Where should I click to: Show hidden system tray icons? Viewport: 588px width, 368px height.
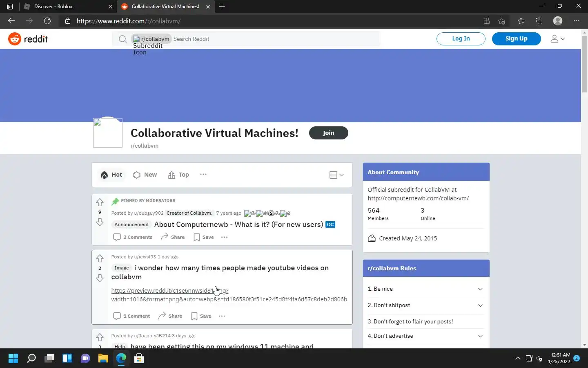pyautogui.click(x=517, y=359)
